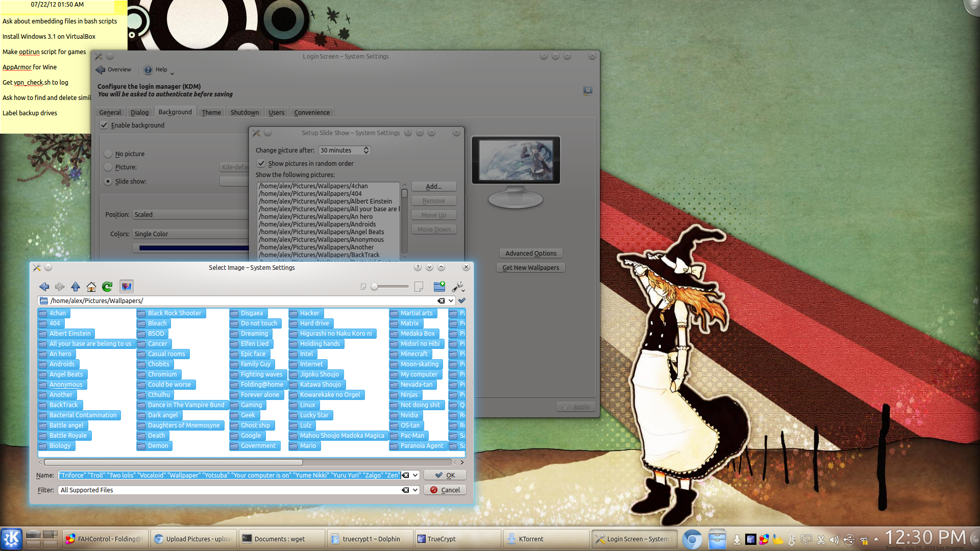This screenshot has height=551, width=980.
Task: Open file manager drawer icon in panel
Action: pyautogui.click(x=717, y=539)
